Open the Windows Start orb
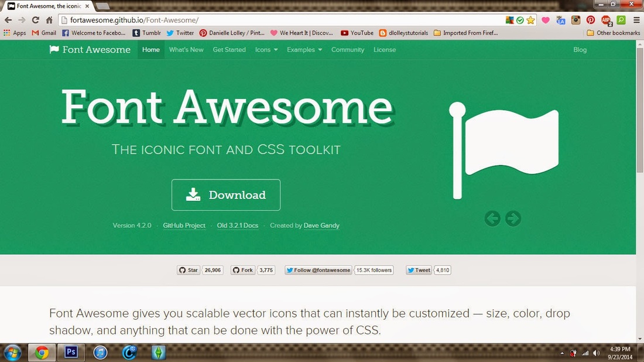Viewport: 644px width, 362px height. coord(12,353)
